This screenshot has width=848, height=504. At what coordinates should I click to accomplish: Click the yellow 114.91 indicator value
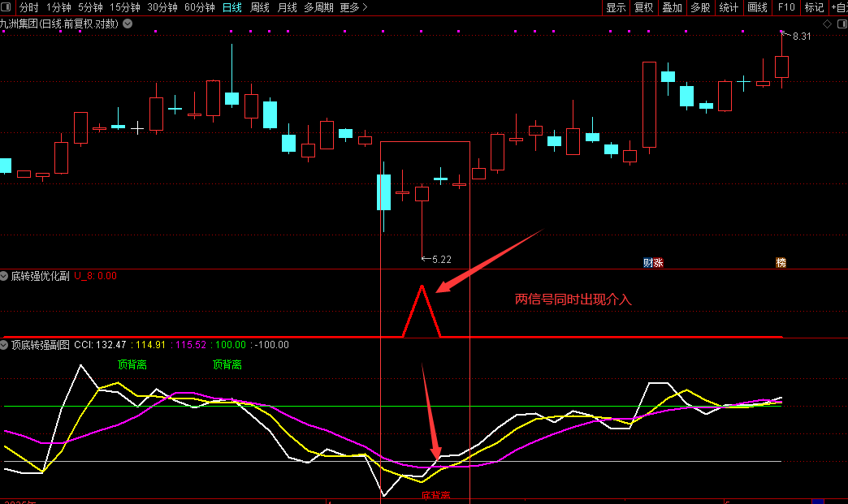(150, 345)
